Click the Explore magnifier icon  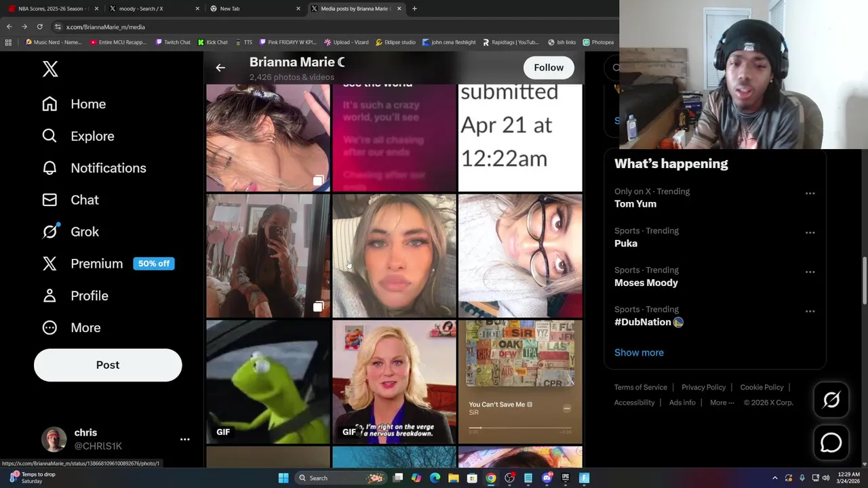(x=50, y=136)
